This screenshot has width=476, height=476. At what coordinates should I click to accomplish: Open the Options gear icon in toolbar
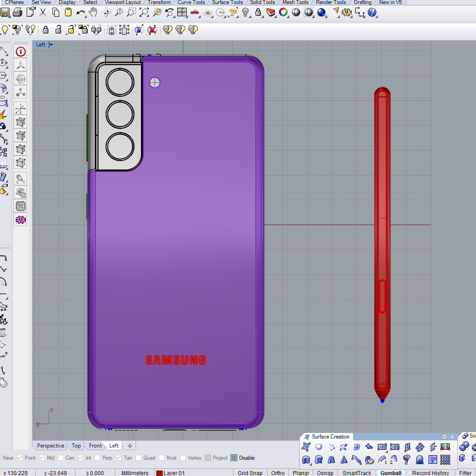tap(347, 13)
